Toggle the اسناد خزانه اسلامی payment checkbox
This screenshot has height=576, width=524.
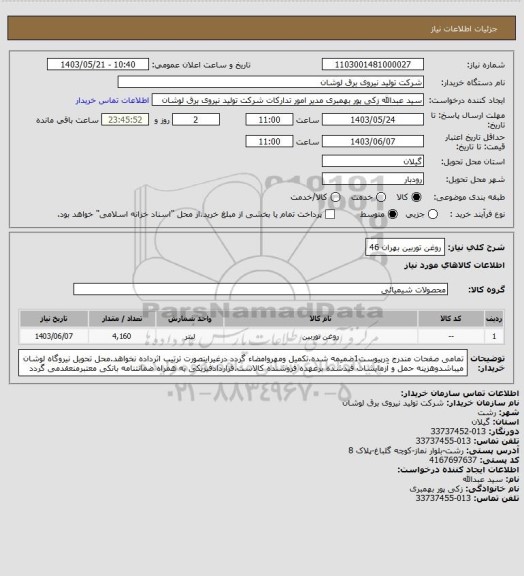point(330,214)
